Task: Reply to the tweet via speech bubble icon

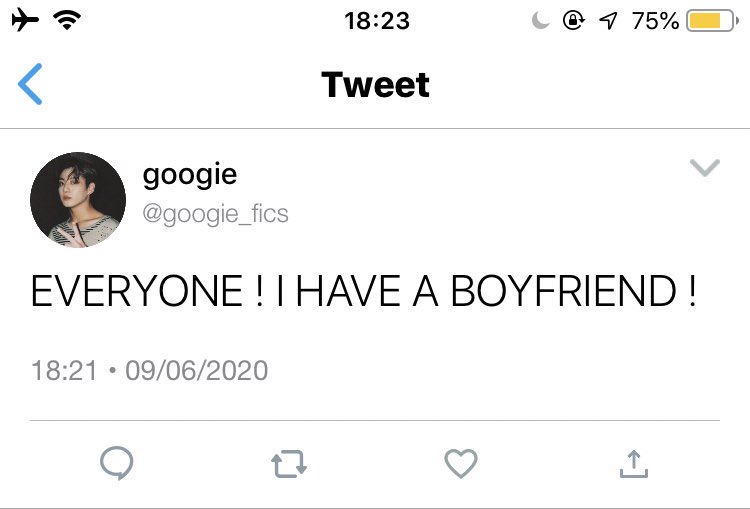Action: pyautogui.click(x=117, y=463)
